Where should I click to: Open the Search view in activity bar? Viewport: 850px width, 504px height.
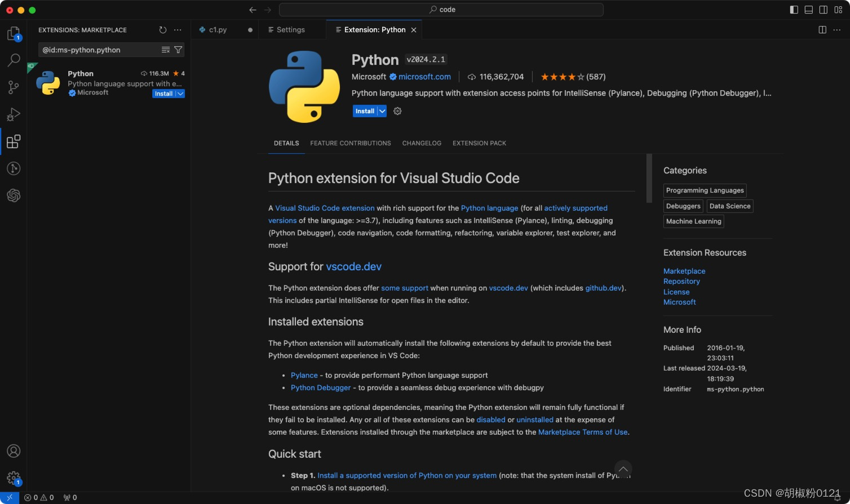14,60
